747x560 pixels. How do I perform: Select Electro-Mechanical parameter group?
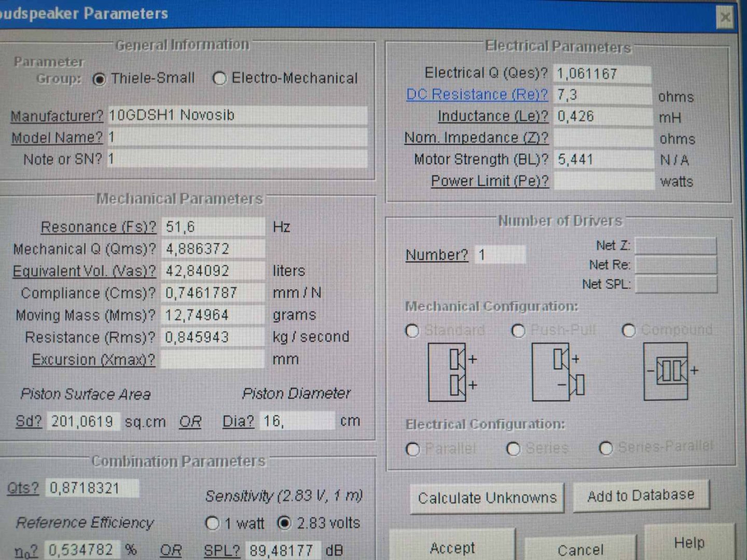coord(219,79)
